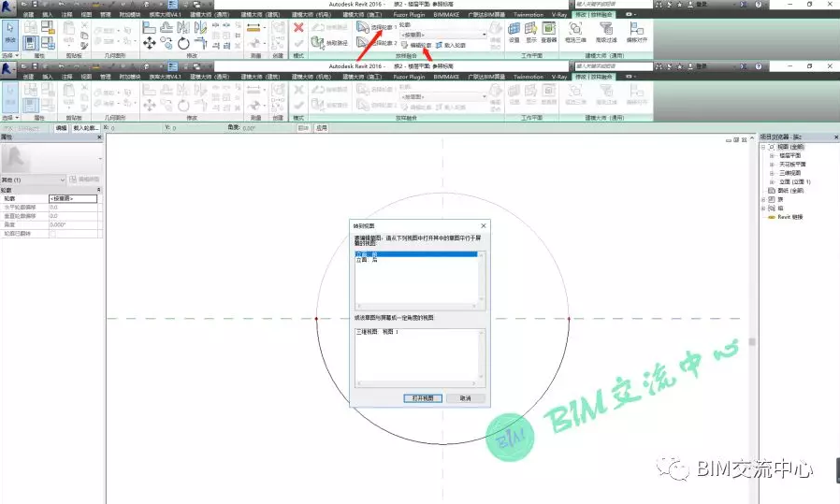Select the highlighted 立面 view in dialog list
Screen dimensions: 840x504
point(415,254)
